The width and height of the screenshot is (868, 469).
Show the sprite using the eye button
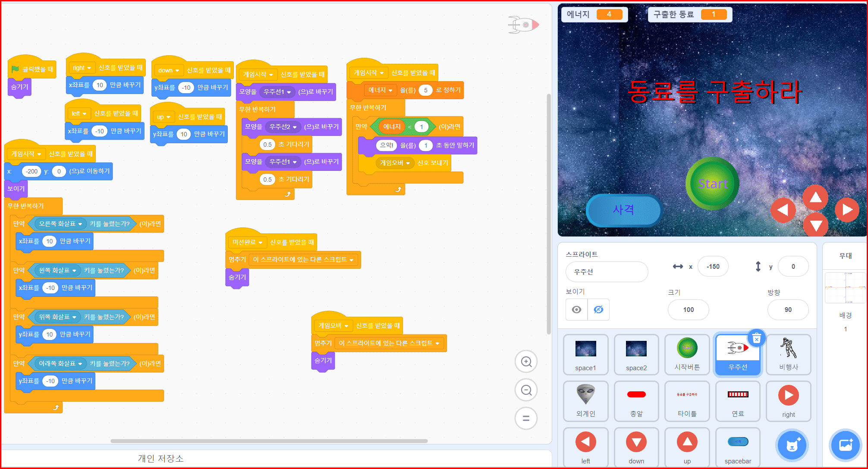click(576, 309)
